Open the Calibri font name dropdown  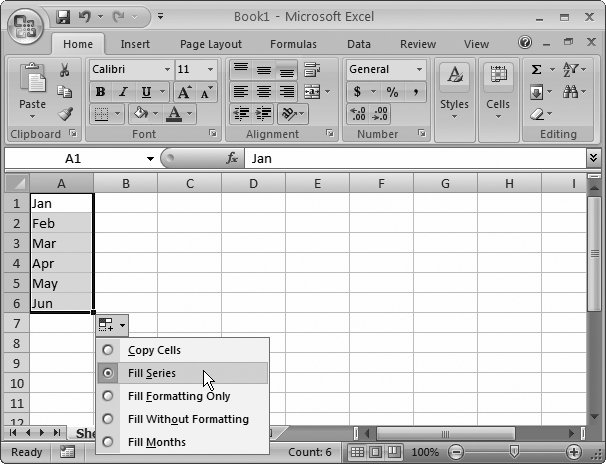click(x=165, y=70)
